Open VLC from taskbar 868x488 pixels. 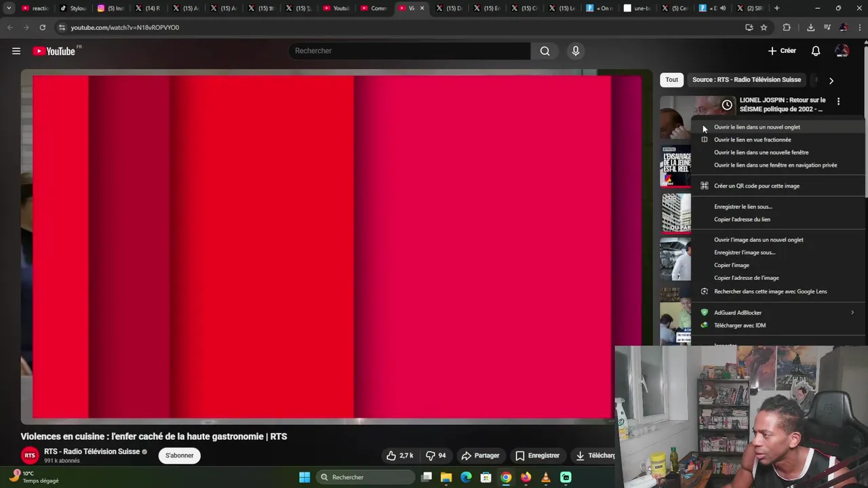coord(546,477)
